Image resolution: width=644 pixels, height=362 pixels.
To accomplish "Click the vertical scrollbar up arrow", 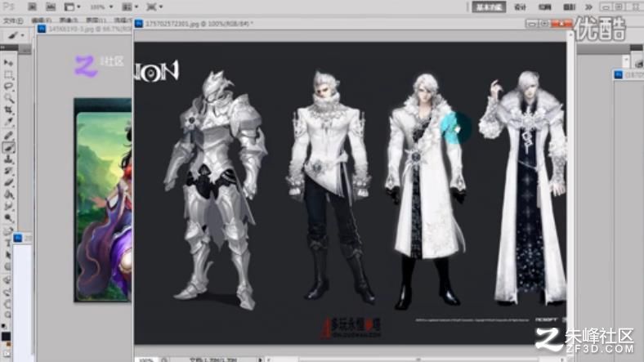I will pyautogui.click(x=570, y=35).
